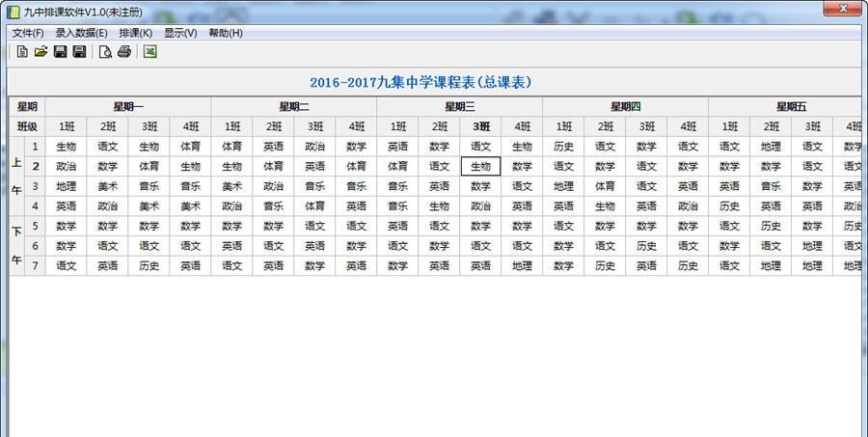Viewport: 868px width, 437px height.
Task: Click the Printer toolbar icon
Action: [x=124, y=52]
